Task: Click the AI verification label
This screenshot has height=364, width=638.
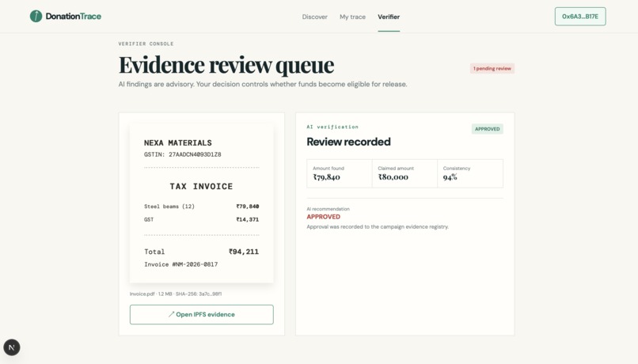Action: [332, 127]
